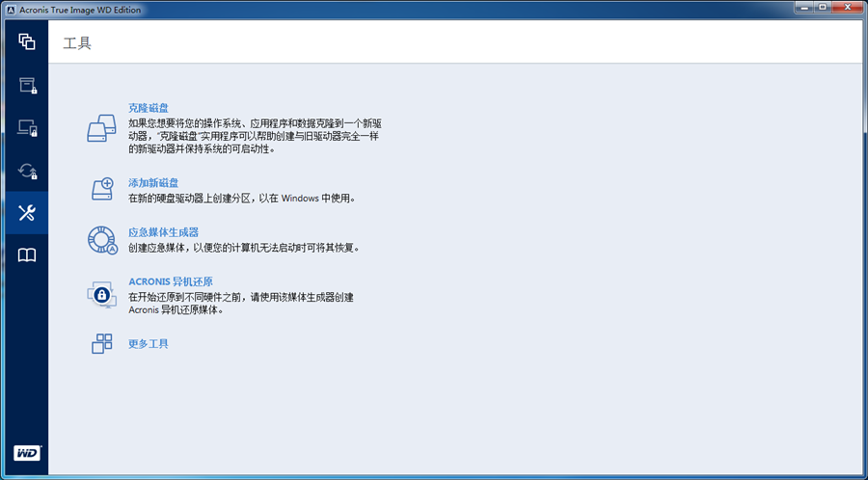This screenshot has width=868, height=480.
Task: Open the 克隆磁盘 link
Action: click(x=148, y=108)
